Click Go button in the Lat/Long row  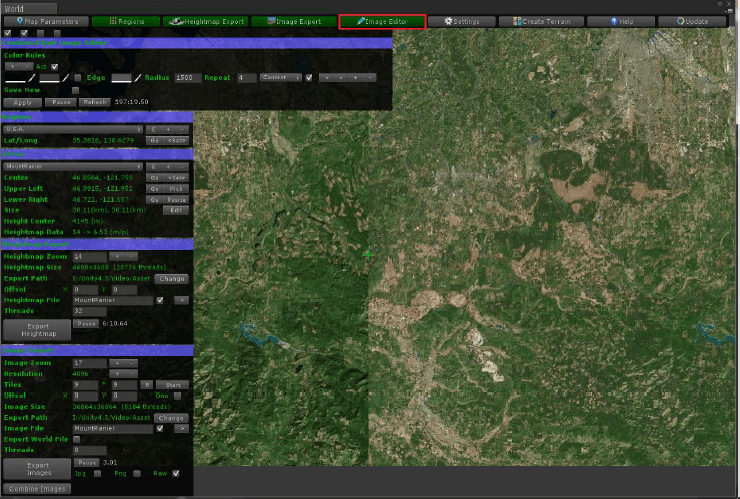click(154, 141)
